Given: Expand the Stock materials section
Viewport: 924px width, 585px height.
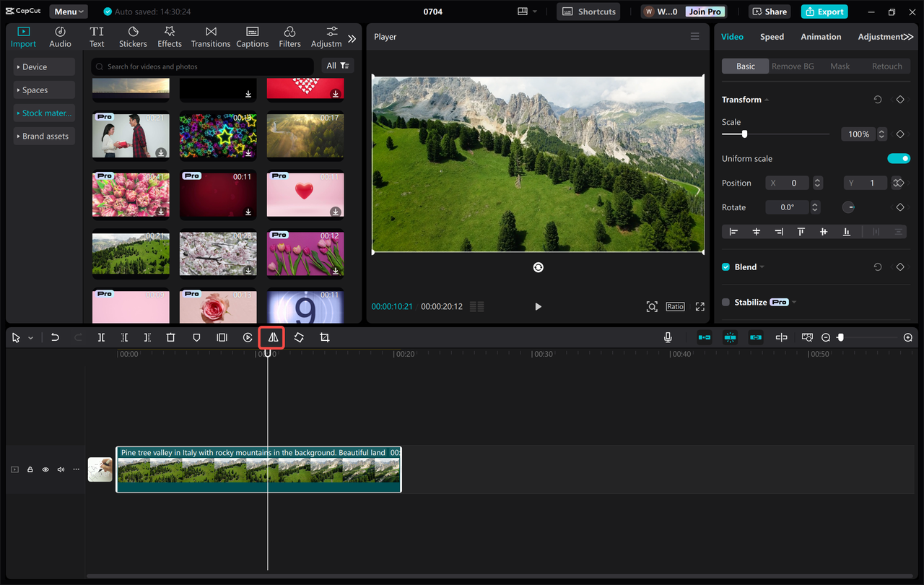Looking at the screenshot, I should pos(44,113).
